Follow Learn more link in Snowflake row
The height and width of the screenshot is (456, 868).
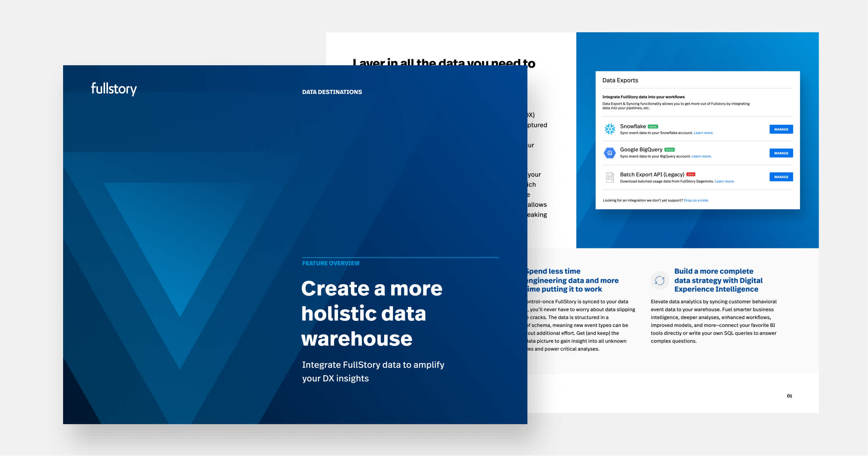[x=704, y=133]
